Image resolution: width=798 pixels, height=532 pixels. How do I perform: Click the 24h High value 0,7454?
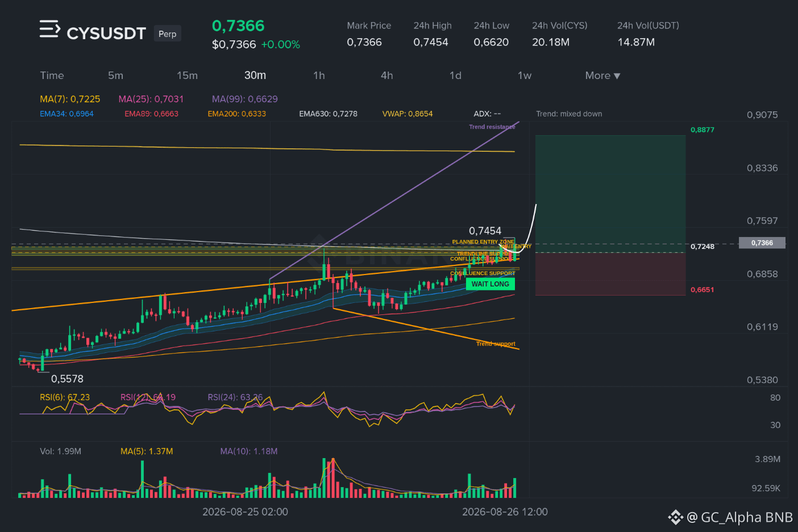pyautogui.click(x=431, y=42)
